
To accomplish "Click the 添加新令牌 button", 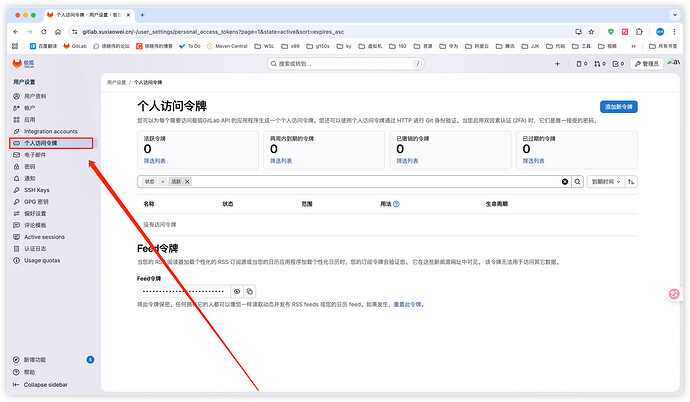I will [619, 107].
